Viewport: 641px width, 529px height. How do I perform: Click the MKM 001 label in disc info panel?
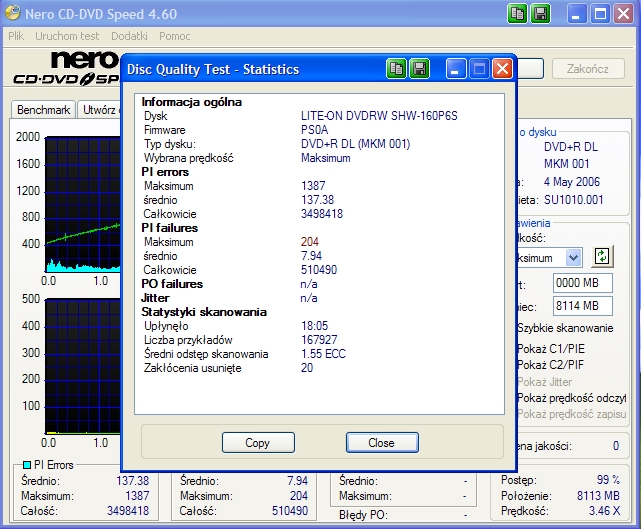566,164
